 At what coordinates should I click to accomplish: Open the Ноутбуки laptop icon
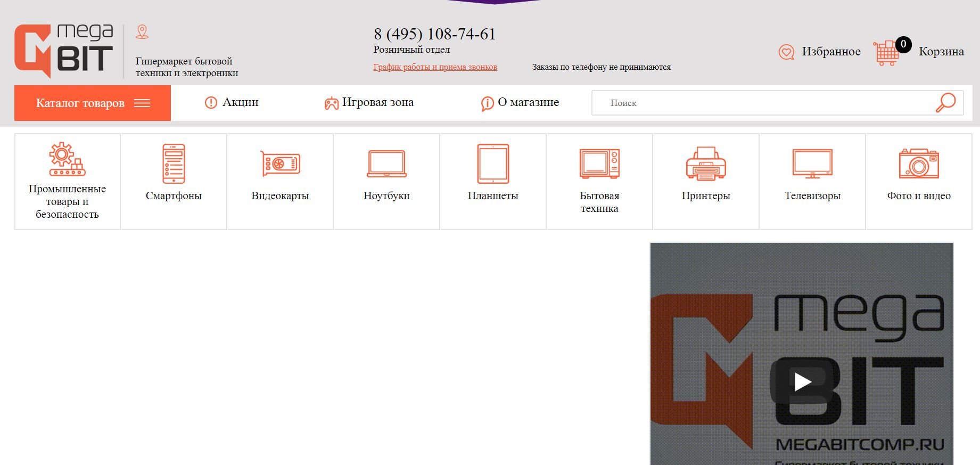[x=386, y=164]
